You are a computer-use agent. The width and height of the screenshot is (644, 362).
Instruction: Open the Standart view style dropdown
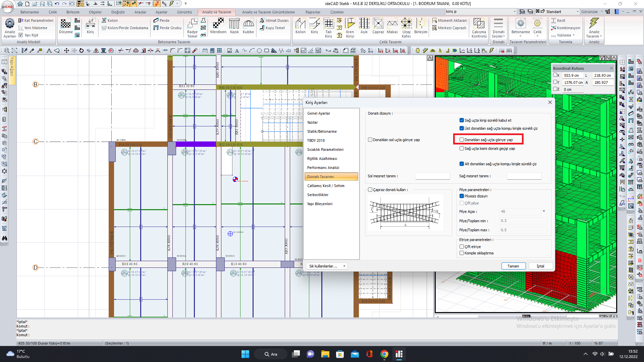(x=578, y=12)
